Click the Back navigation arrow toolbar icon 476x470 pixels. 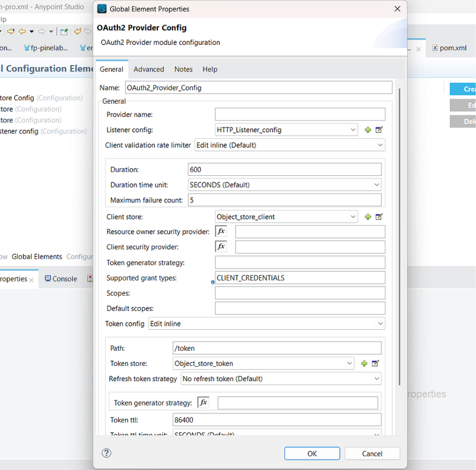[x=21, y=32]
